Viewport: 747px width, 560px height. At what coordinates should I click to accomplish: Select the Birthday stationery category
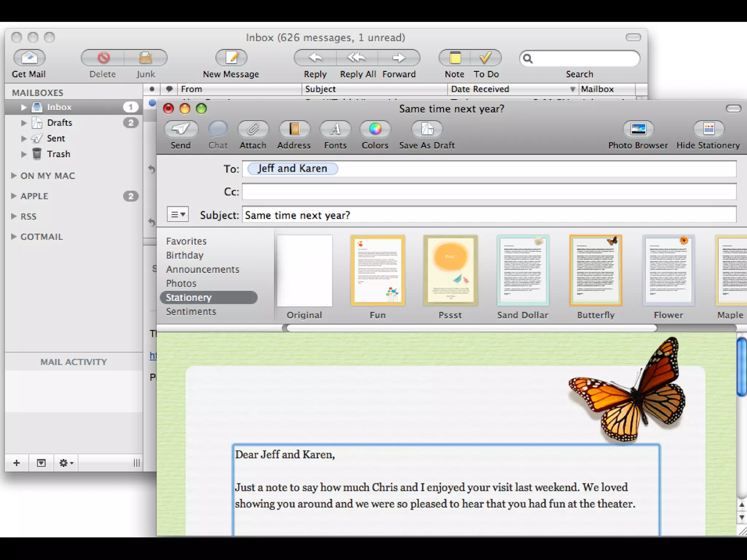coord(185,255)
